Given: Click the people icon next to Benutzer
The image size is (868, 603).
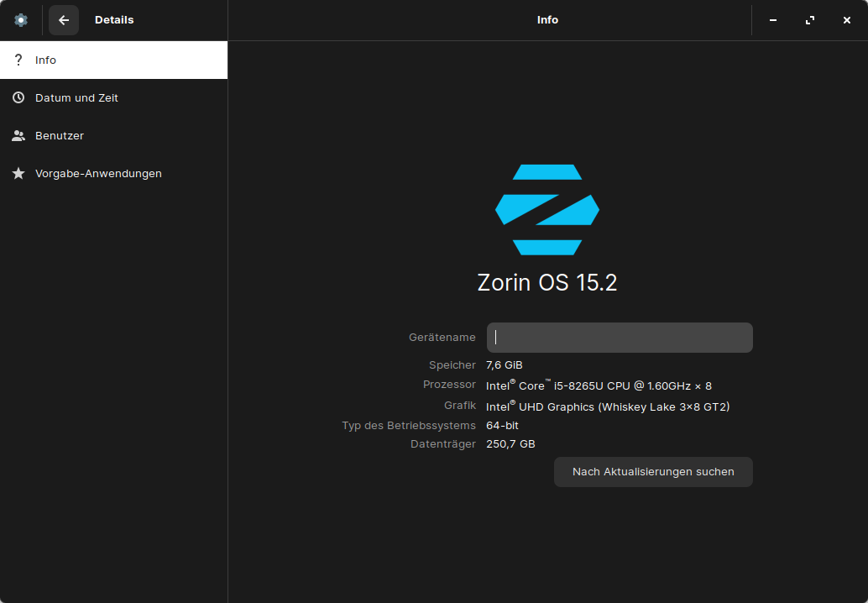Looking at the screenshot, I should (18, 136).
